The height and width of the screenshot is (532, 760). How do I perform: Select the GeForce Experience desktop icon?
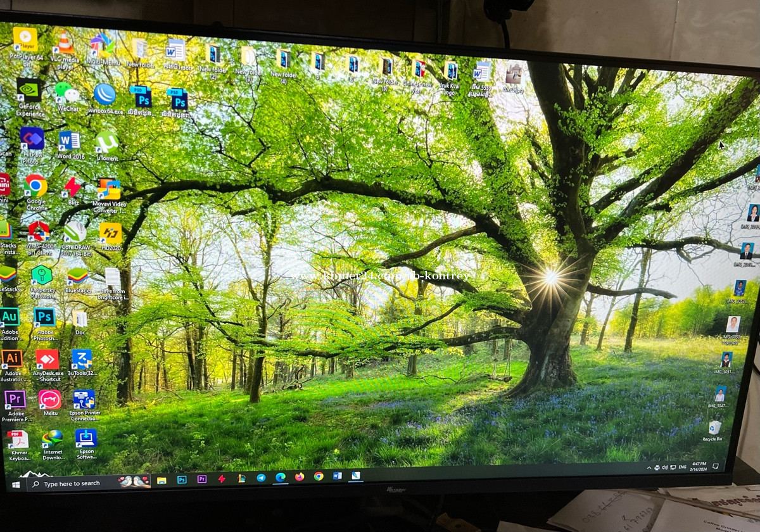[x=29, y=98]
